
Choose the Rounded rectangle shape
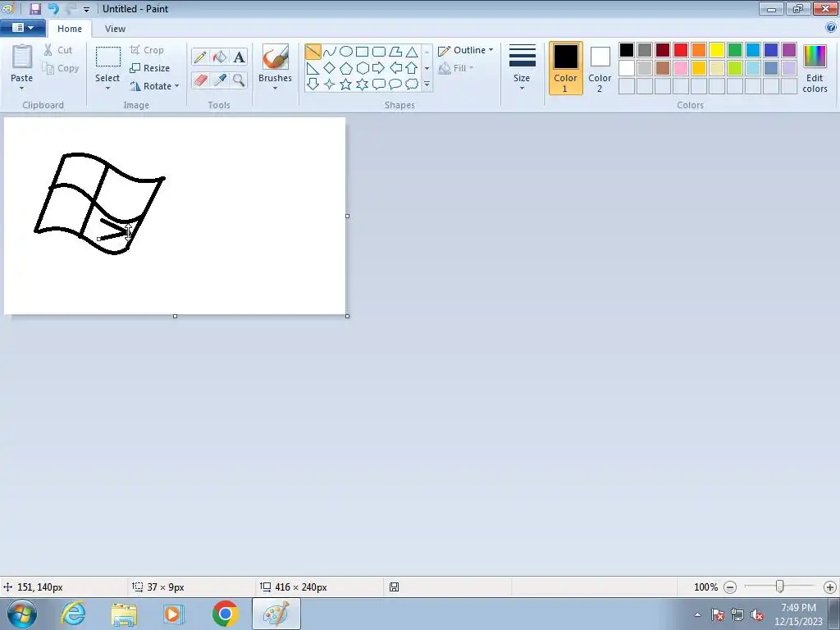coord(379,52)
